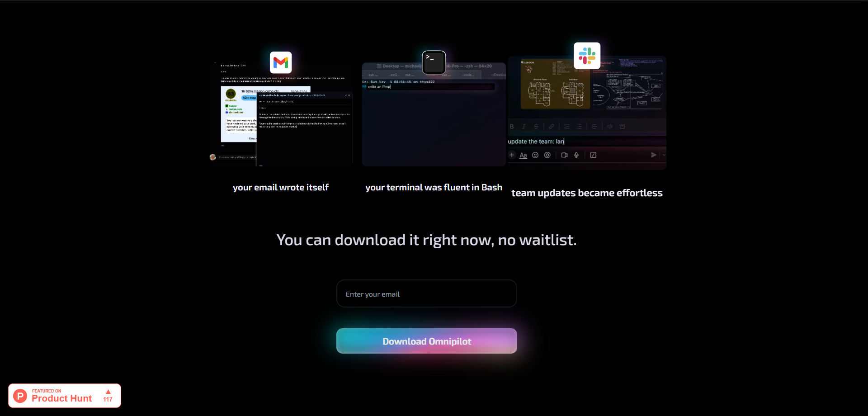Toggle bold formatting in Slack composer
The image size is (868, 416).
(512, 127)
